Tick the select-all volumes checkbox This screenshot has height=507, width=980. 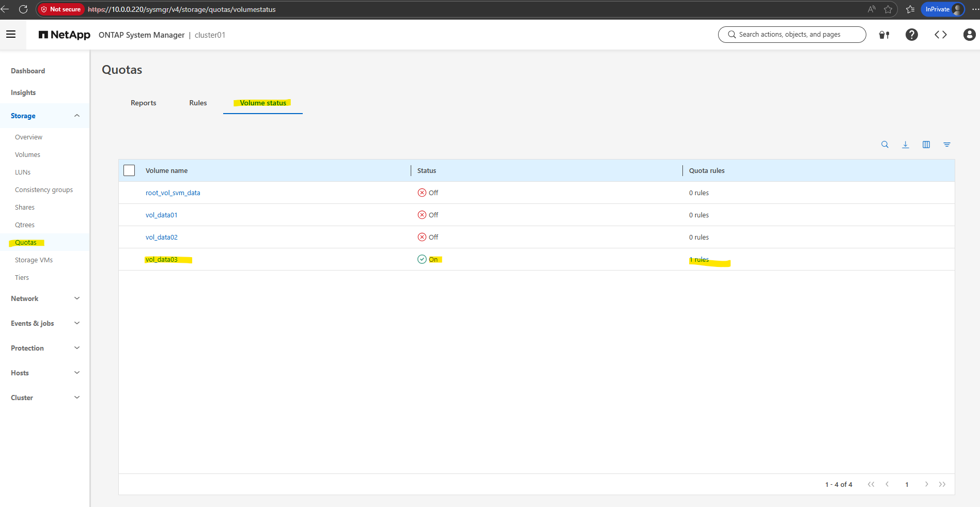click(x=129, y=170)
